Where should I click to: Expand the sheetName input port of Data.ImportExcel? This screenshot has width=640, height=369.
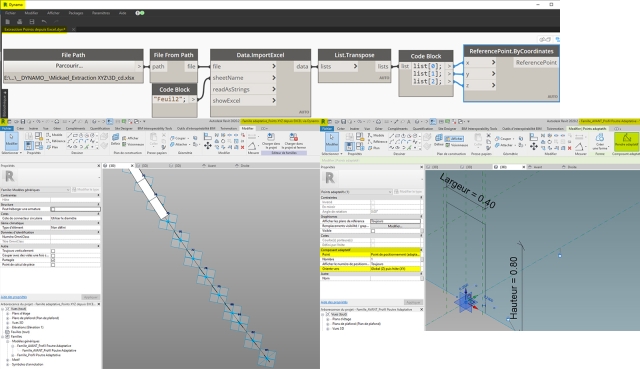pyautogui.click(x=273, y=78)
